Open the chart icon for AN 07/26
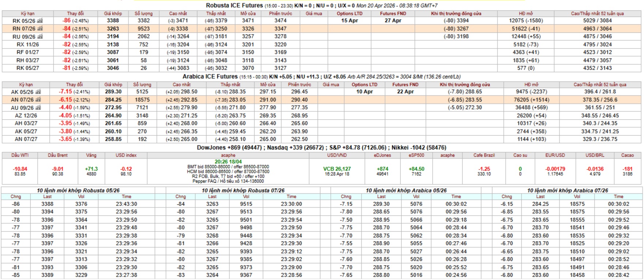Screen dimensions: 644x280 38,100
